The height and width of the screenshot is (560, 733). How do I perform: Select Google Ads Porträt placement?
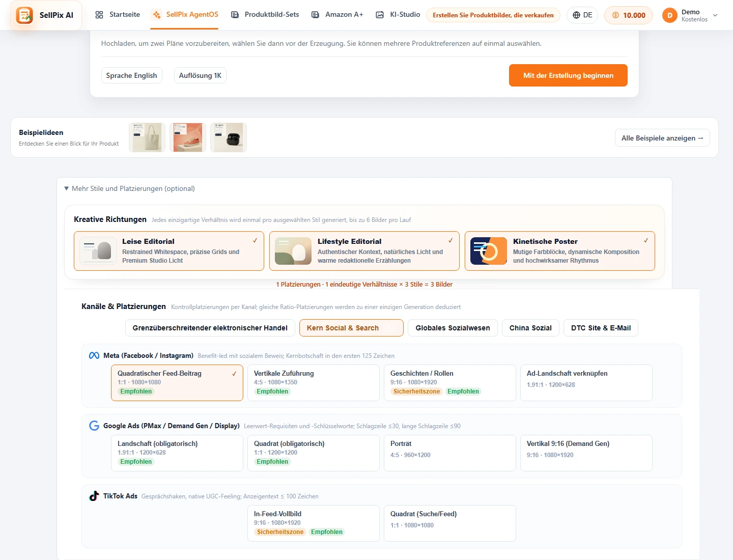coord(450,453)
